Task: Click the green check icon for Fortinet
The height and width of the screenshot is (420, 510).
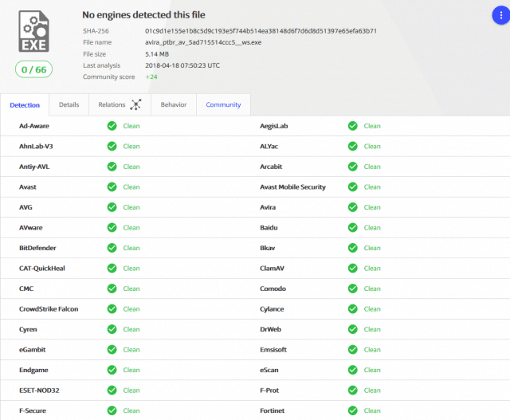Action: pyautogui.click(x=352, y=410)
